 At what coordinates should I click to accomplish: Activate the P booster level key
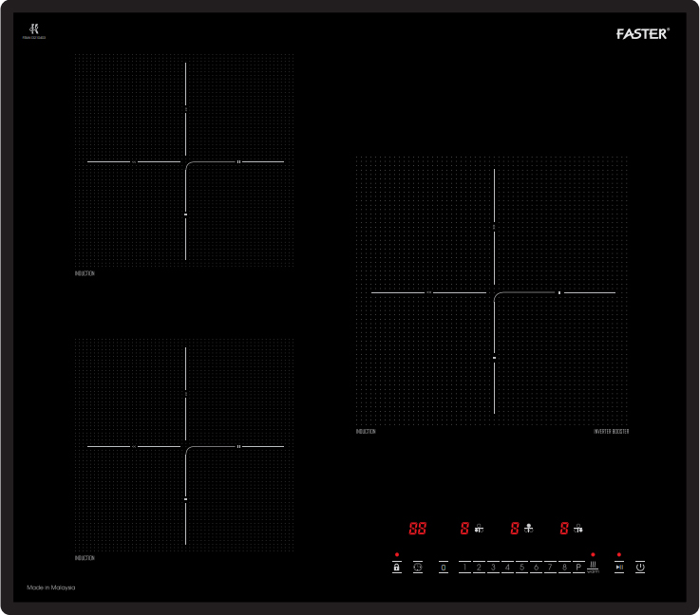coord(578,568)
